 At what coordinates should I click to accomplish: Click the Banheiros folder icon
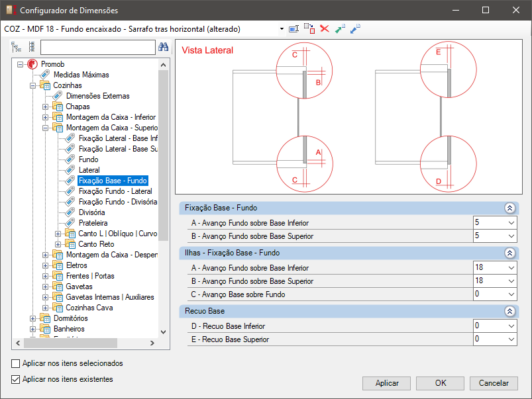tap(45, 328)
